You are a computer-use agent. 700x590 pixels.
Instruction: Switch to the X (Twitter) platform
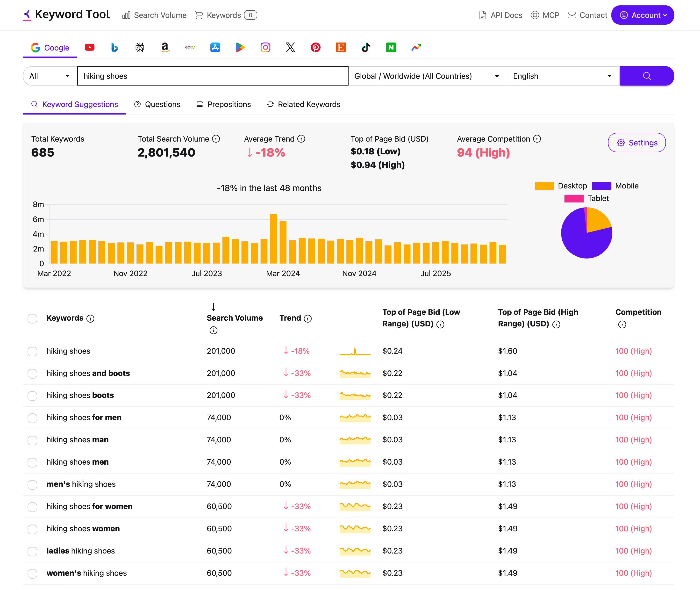click(x=290, y=48)
